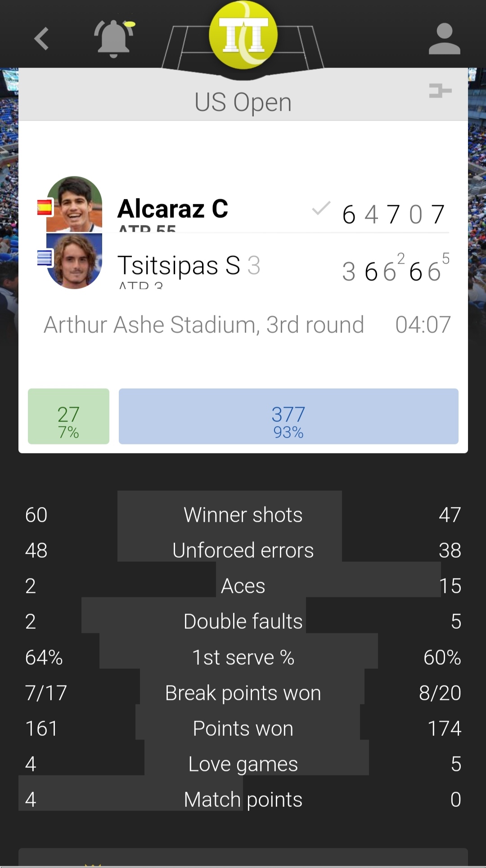Select Tsitsipas S player name
Screen dimensions: 486x868
pyautogui.click(x=179, y=265)
